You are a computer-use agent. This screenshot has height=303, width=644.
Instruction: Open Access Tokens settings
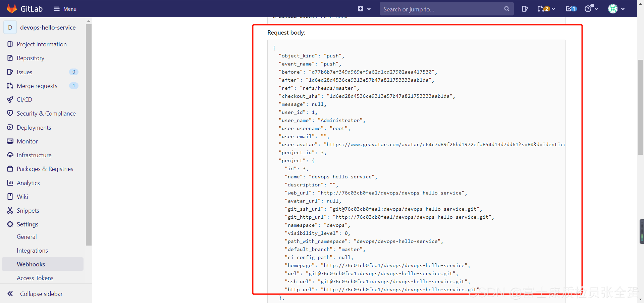tap(35, 278)
